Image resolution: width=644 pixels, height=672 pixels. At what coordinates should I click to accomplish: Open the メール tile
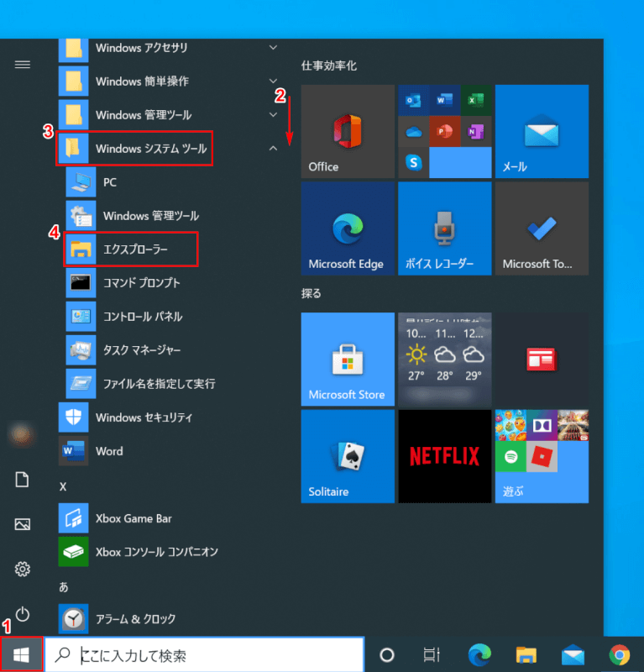point(542,131)
